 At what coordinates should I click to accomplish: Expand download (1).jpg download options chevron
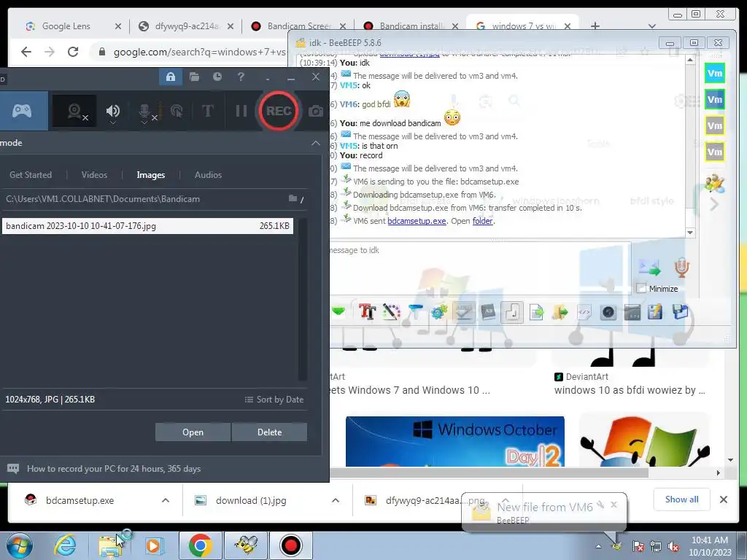336,500
